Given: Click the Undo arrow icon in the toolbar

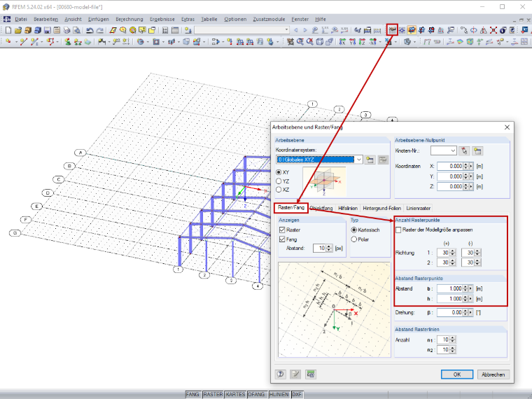Looking at the screenshot, I should click(x=90, y=30).
